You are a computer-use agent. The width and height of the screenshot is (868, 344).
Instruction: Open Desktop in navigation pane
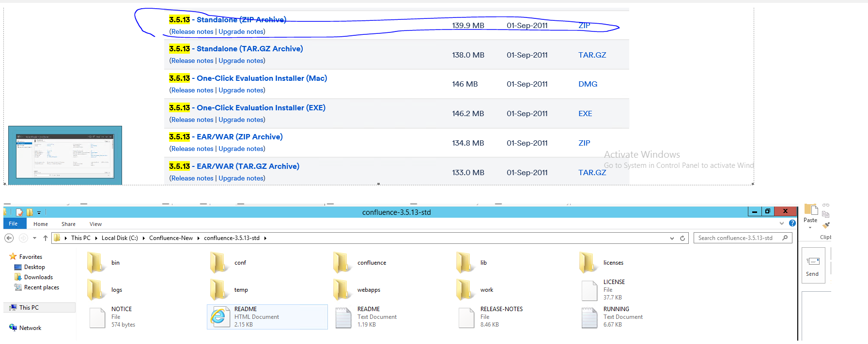coord(34,267)
